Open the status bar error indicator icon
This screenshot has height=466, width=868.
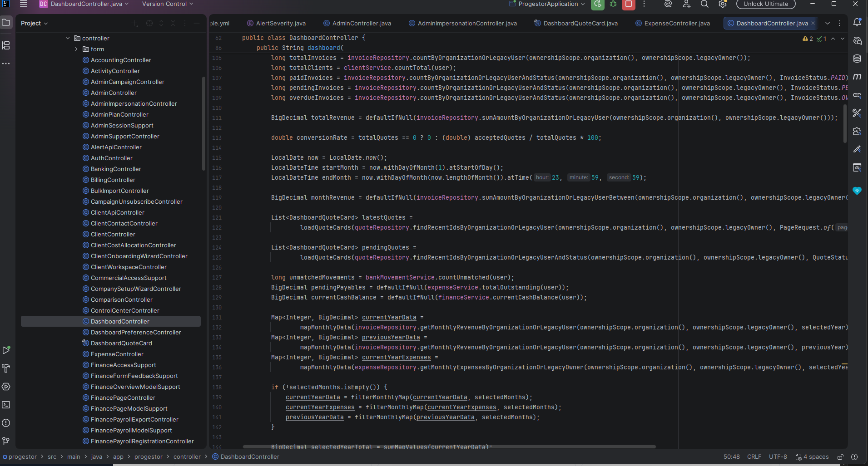(x=854, y=457)
